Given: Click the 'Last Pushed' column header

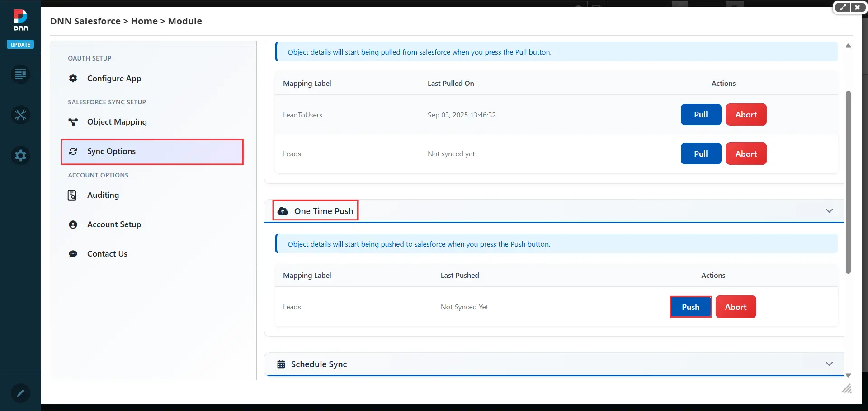Looking at the screenshot, I should coord(460,275).
